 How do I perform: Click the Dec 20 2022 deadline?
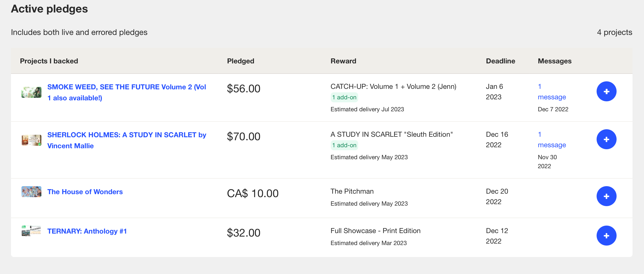click(x=497, y=196)
